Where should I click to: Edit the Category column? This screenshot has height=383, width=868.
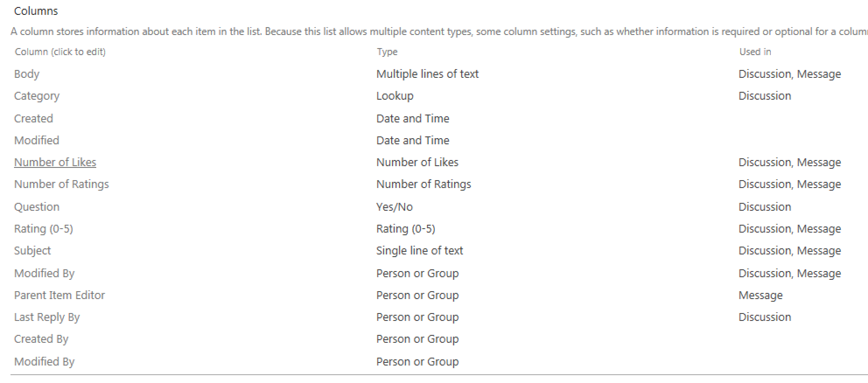[x=37, y=96]
